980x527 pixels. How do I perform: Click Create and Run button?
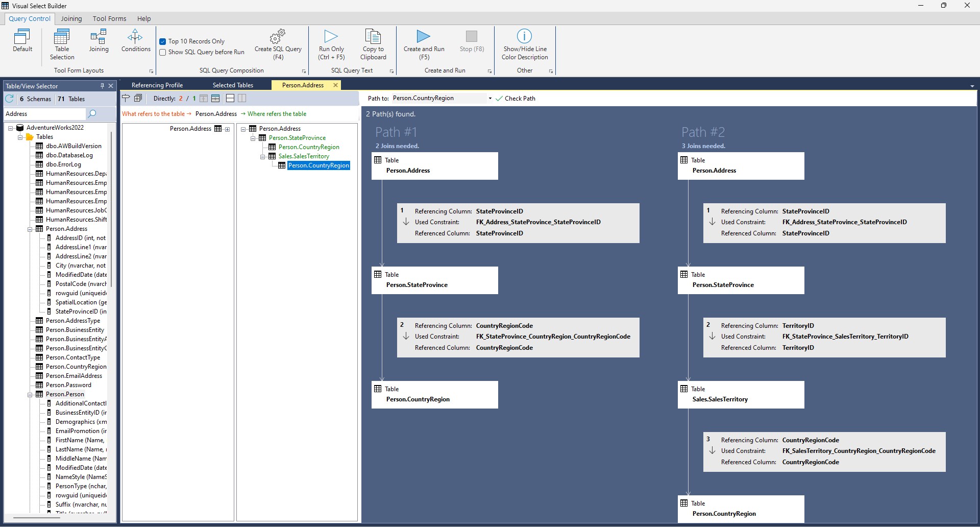(x=424, y=44)
